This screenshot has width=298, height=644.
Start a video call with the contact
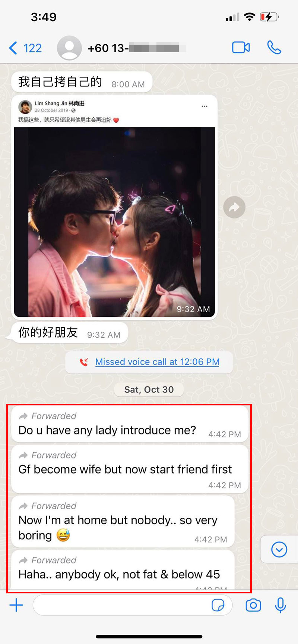(x=241, y=48)
